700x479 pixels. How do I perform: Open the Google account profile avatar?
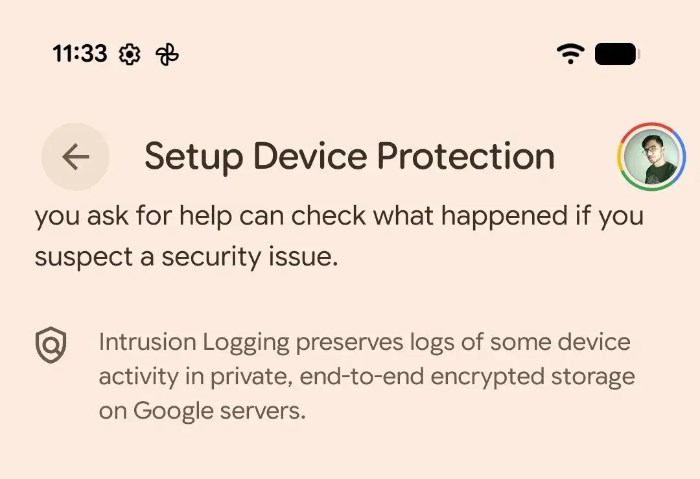tap(651, 157)
